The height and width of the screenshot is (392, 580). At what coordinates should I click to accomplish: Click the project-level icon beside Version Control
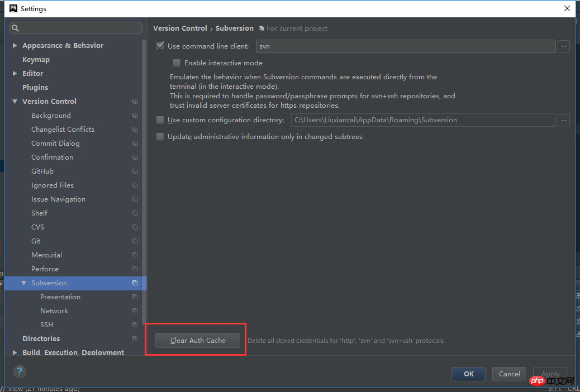[135, 101]
